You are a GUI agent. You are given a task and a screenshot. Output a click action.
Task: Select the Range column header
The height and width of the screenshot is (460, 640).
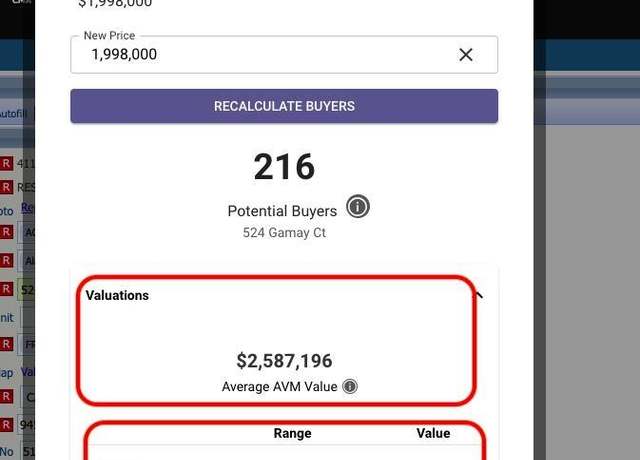point(292,433)
